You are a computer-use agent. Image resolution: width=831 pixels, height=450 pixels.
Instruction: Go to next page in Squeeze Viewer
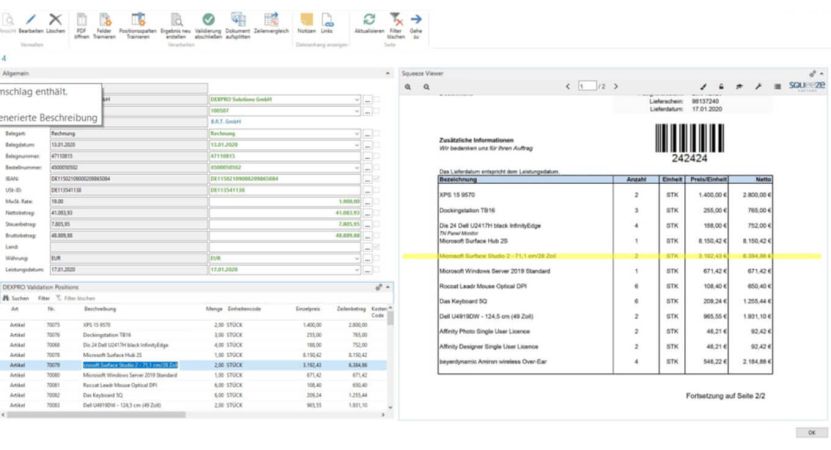point(615,87)
